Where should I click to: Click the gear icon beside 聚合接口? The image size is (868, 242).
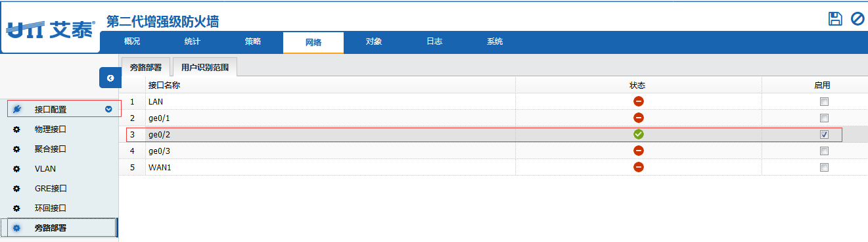pyautogui.click(x=17, y=149)
